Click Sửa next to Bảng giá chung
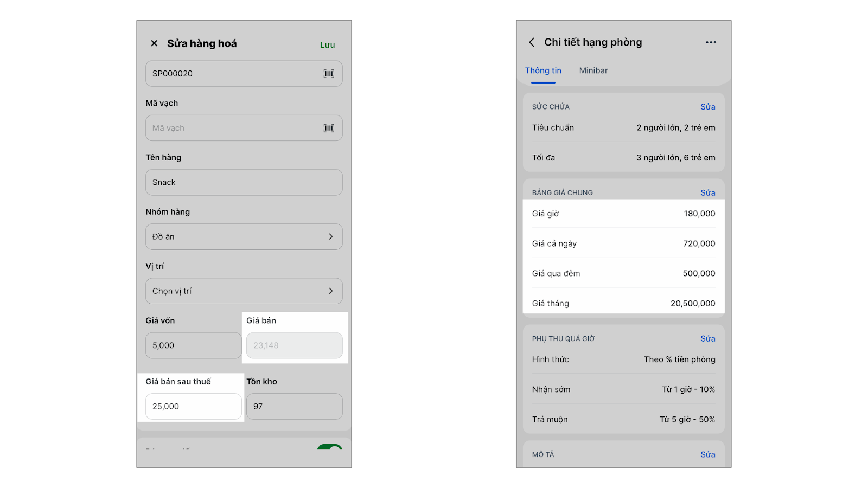This screenshot has width=868, height=488. click(707, 192)
